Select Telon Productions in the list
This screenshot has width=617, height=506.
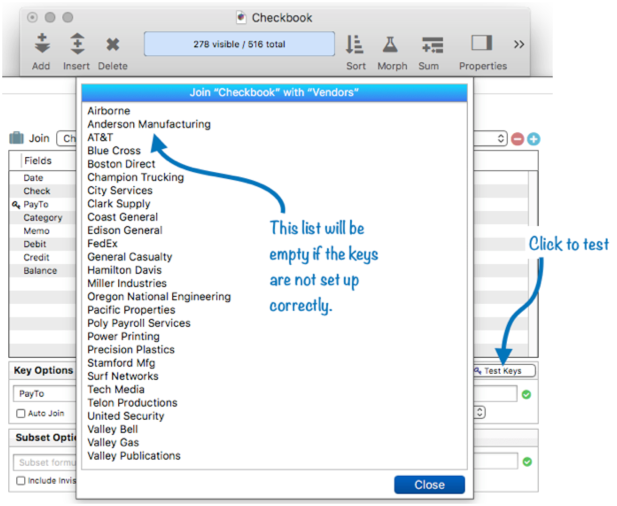tap(132, 403)
